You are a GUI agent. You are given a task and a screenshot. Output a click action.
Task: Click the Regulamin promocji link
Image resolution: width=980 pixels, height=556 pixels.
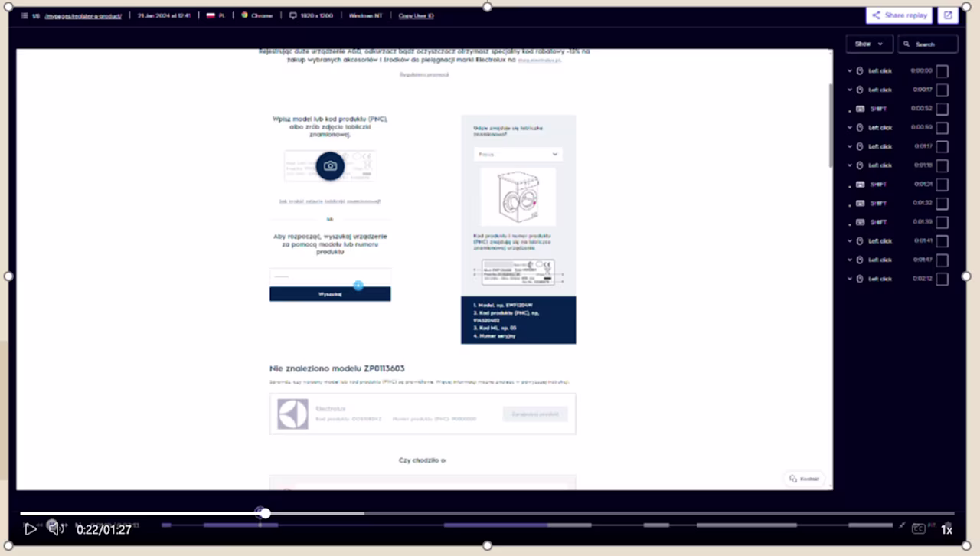pos(424,74)
